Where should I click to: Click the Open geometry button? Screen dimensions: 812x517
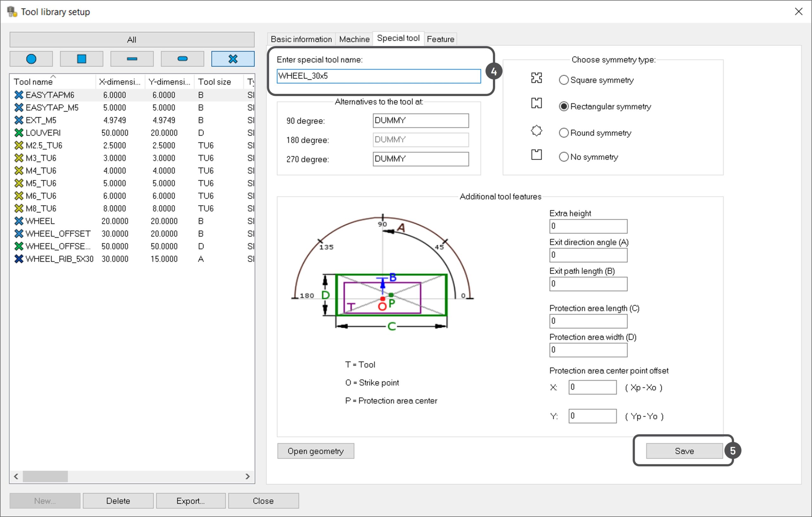[315, 451]
